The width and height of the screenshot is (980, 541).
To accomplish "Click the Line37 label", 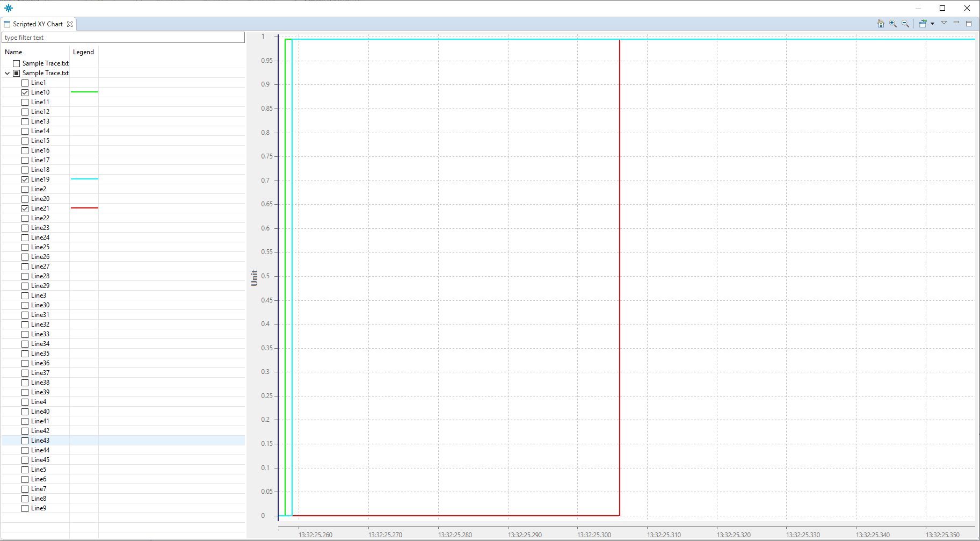I will pyautogui.click(x=40, y=373).
